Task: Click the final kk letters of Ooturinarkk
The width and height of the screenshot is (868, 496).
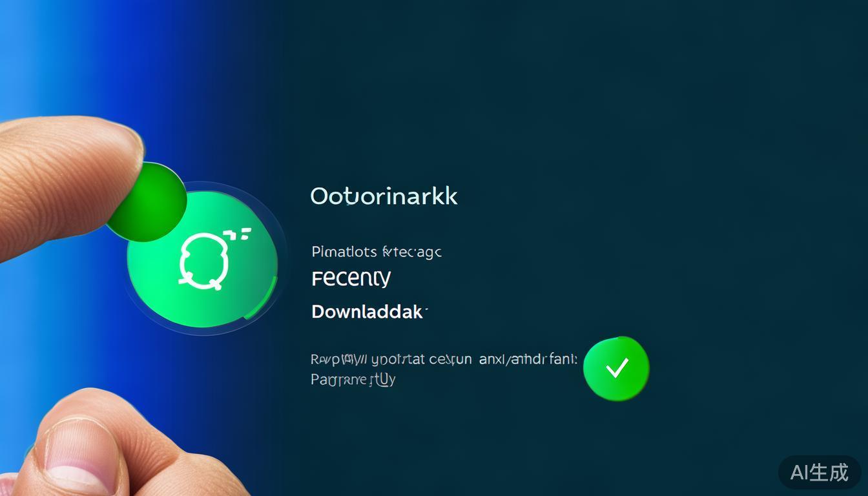Action: (x=446, y=196)
